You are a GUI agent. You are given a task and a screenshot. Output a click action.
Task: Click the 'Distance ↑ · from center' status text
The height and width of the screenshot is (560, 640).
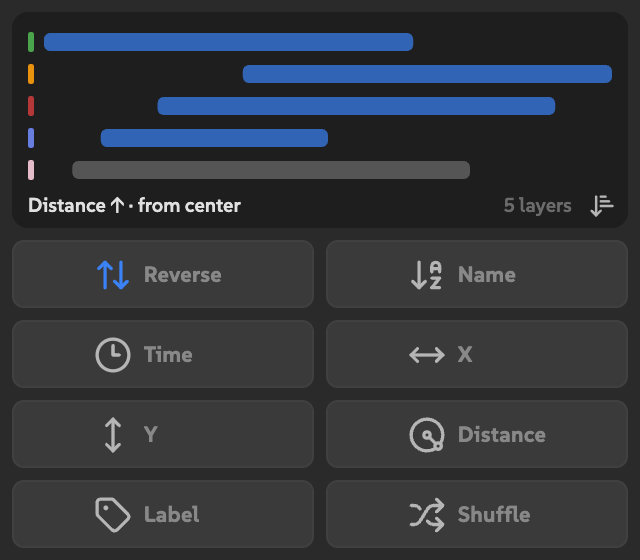click(134, 205)
